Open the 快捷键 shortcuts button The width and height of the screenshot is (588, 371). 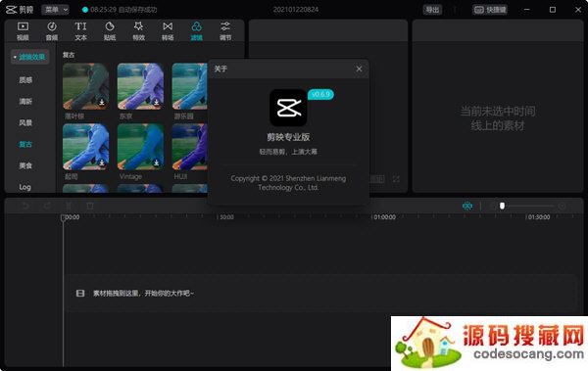coord(490,10)
